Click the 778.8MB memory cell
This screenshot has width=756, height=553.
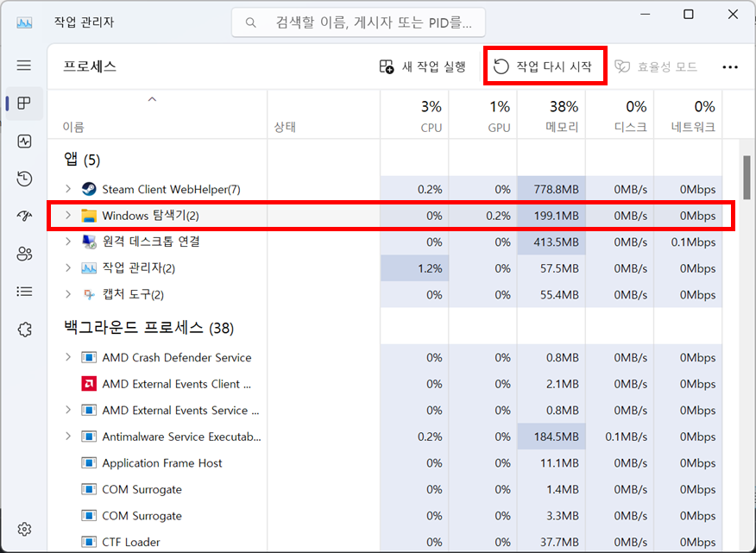tap(551, 189)
